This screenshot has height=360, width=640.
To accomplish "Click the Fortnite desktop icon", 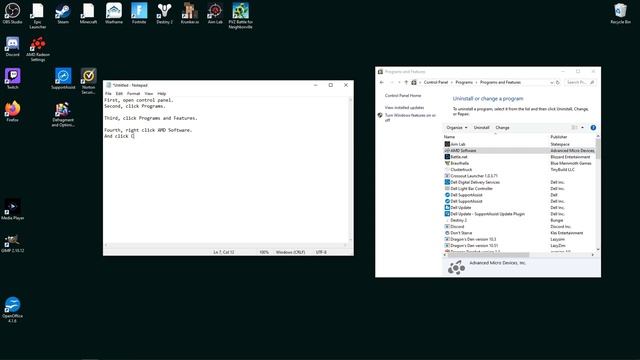I will [x=139, y=13].
